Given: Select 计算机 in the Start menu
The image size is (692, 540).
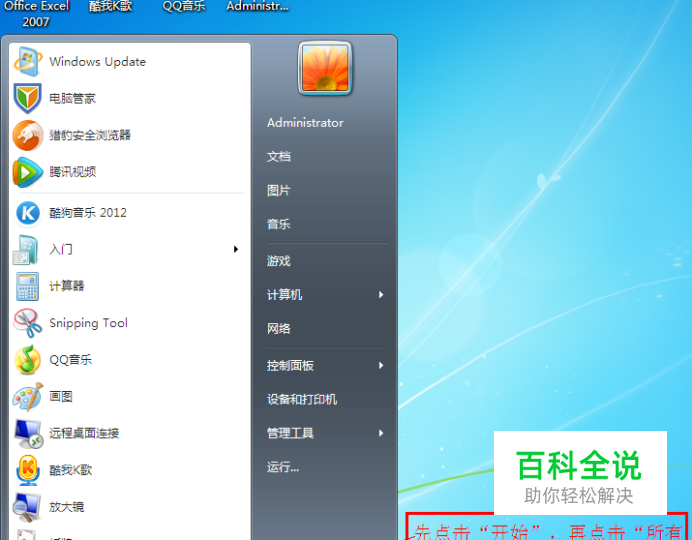Looking at the screenshot, I should pos(285,295).
